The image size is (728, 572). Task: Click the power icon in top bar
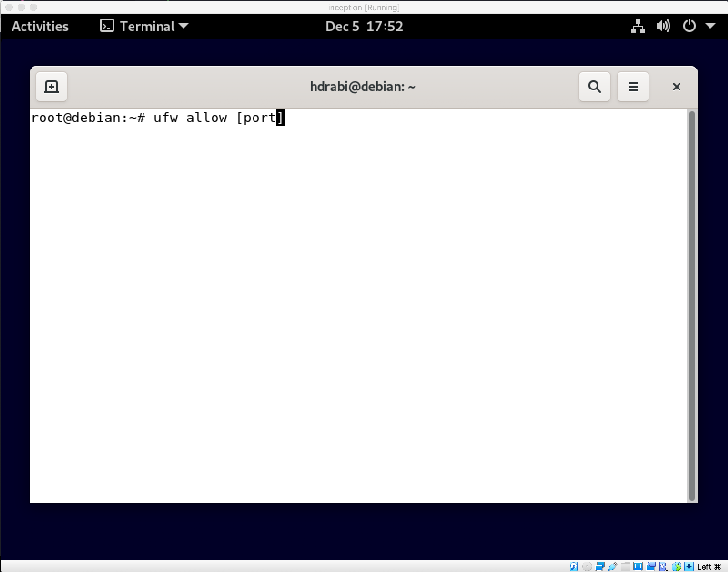pyautogui.click(x=689, y=26)
